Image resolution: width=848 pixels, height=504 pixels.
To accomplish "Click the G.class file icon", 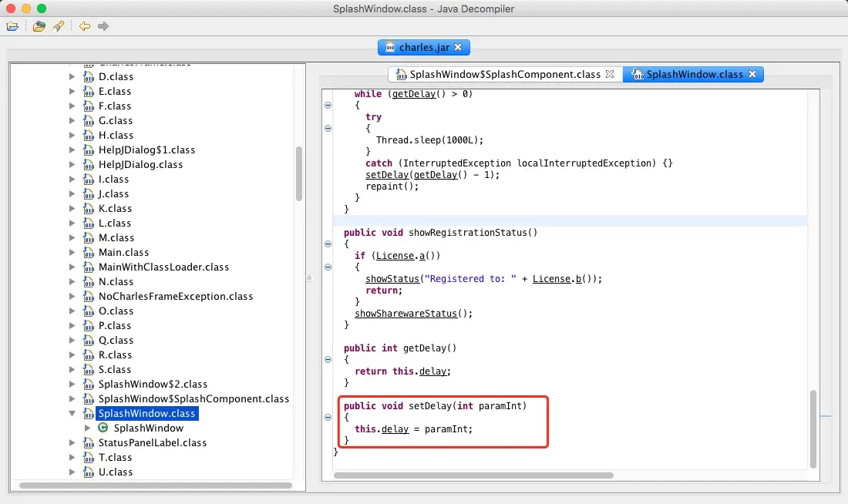I will [89, 120].
